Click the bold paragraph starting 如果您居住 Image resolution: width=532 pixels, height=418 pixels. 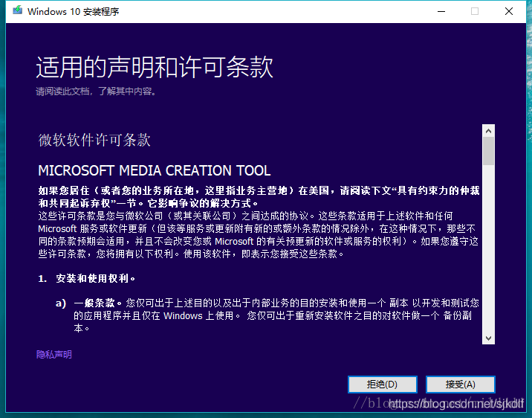[x=259, y=197]
